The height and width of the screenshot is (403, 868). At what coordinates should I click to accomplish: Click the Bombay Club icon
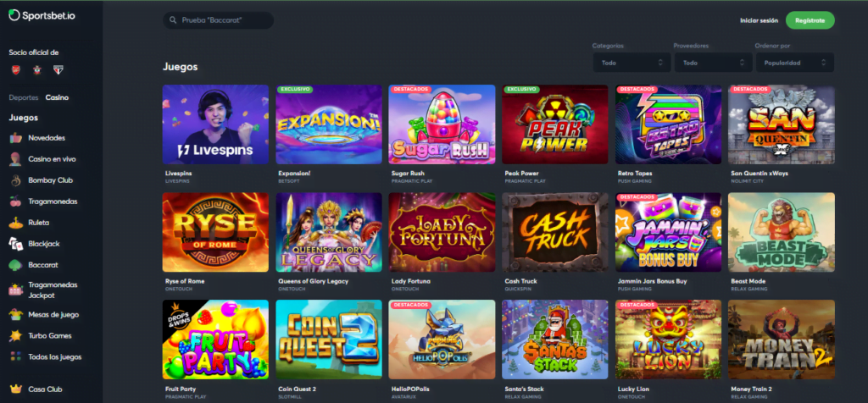[15, 180]
